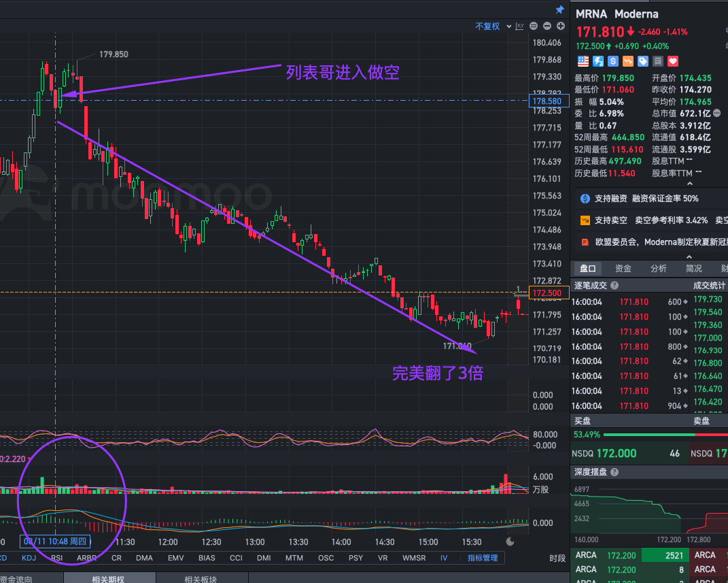Image resolution: width=728 pixels, height=583 pixels.
Task: Click the blue price tag icon
Action: point(642,61)
